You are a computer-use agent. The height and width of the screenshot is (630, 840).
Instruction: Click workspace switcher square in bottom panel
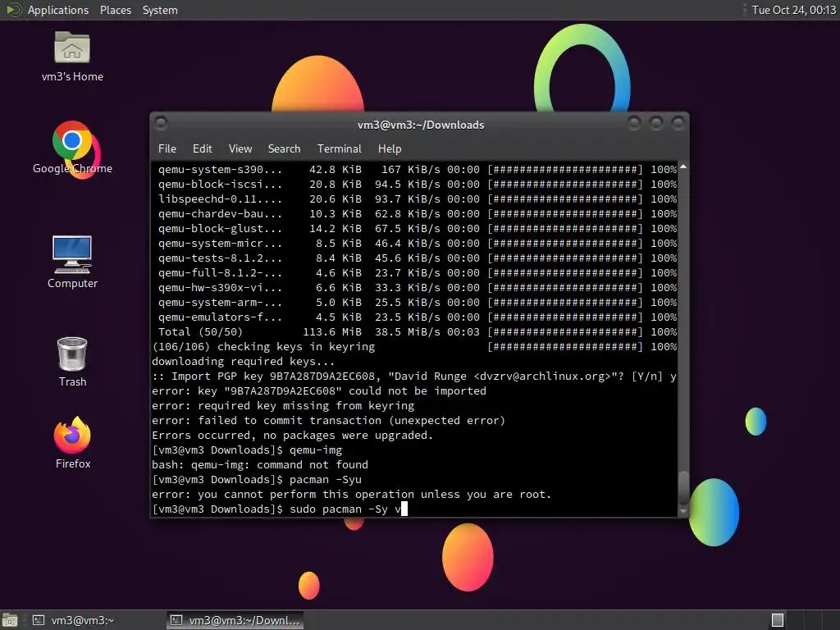pos(778,620)
